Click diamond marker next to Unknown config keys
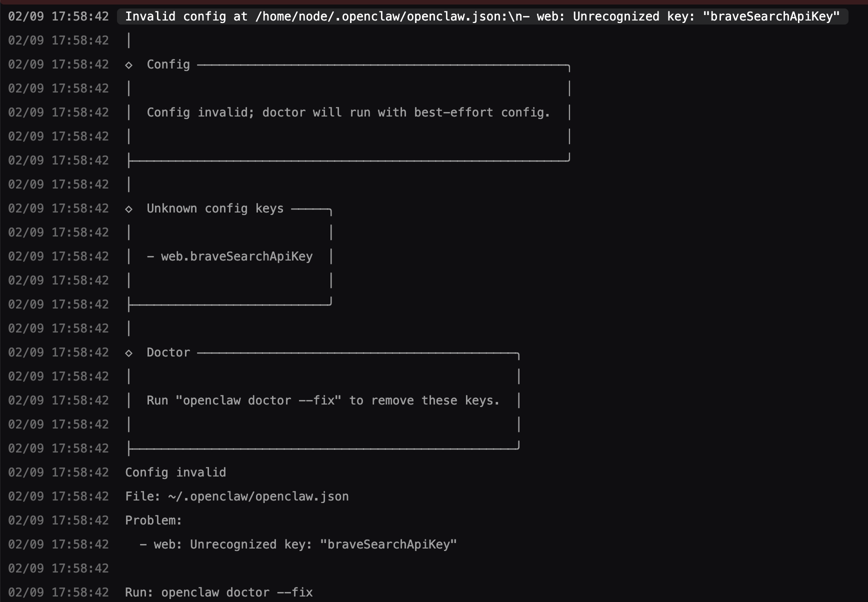Viewport: 868px width, 602px height. 128,209
